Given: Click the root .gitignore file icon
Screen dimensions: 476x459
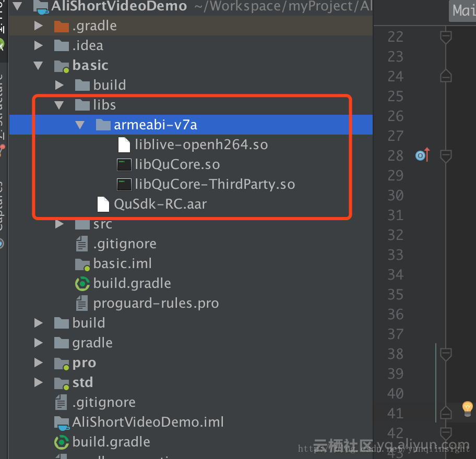Looking at the screenshot, I should [61, 403].
